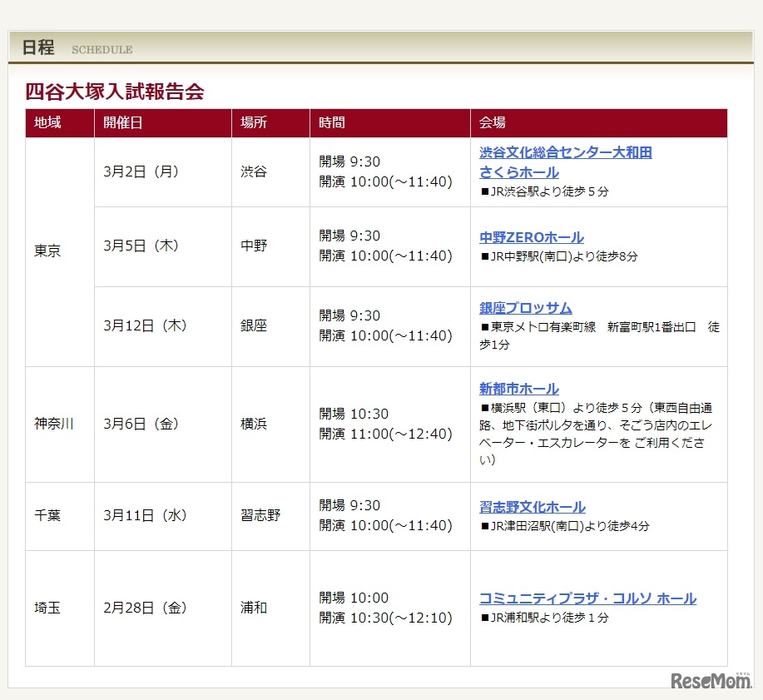This screenshot has width=763, height=700.
Task: Click the 東京 region cell
Action: [47, 247]
